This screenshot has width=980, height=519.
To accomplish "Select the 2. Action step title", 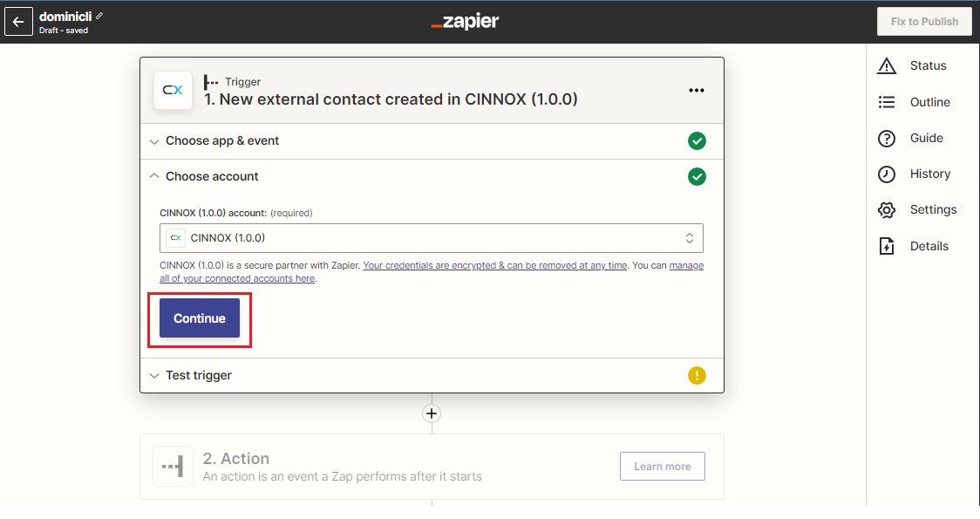I will pos(235,458).
